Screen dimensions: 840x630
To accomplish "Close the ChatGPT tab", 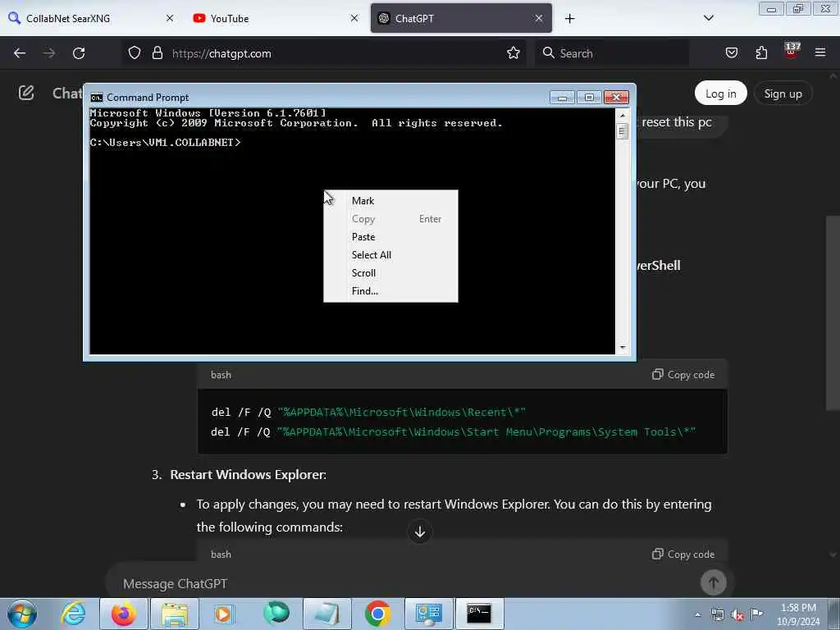I will pos(539,18).
